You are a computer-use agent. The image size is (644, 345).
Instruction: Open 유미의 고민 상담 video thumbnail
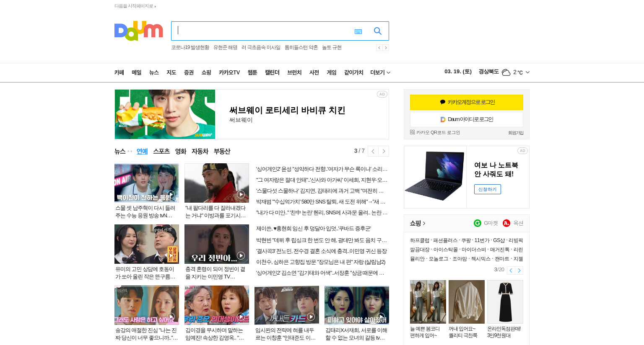point(146,244)
